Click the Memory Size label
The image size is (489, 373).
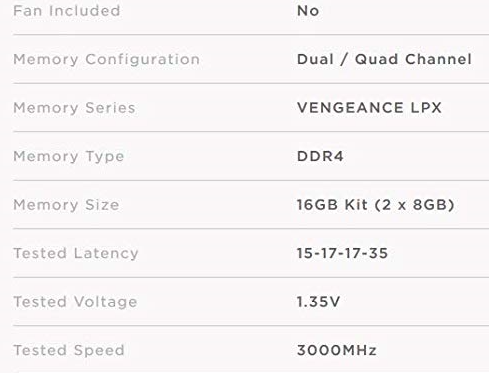click(66, 205)
